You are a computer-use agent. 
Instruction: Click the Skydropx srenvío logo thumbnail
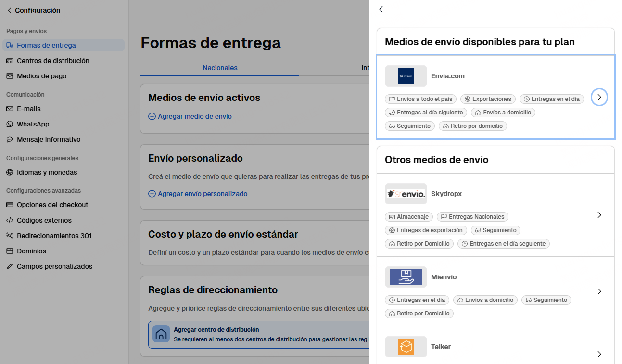(406, 194)
